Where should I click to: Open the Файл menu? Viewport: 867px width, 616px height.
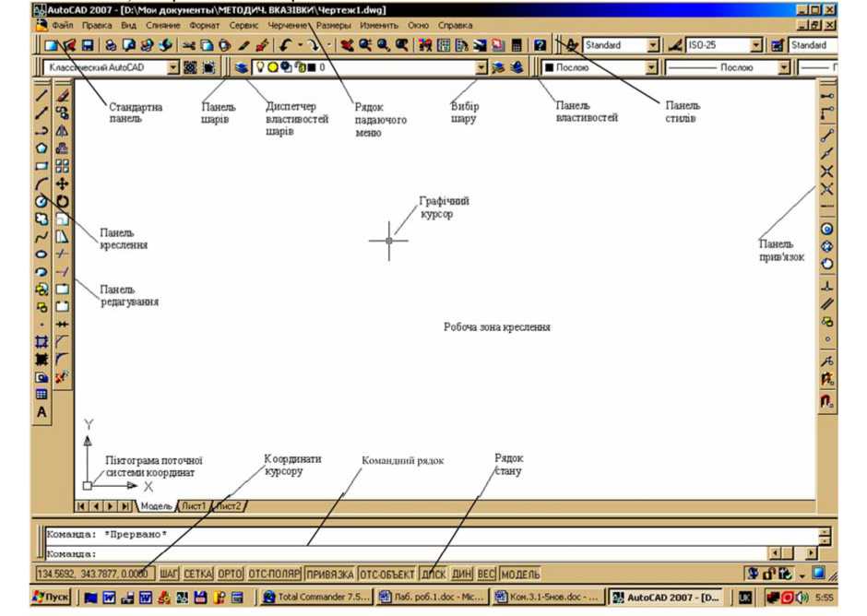[63, 26]
